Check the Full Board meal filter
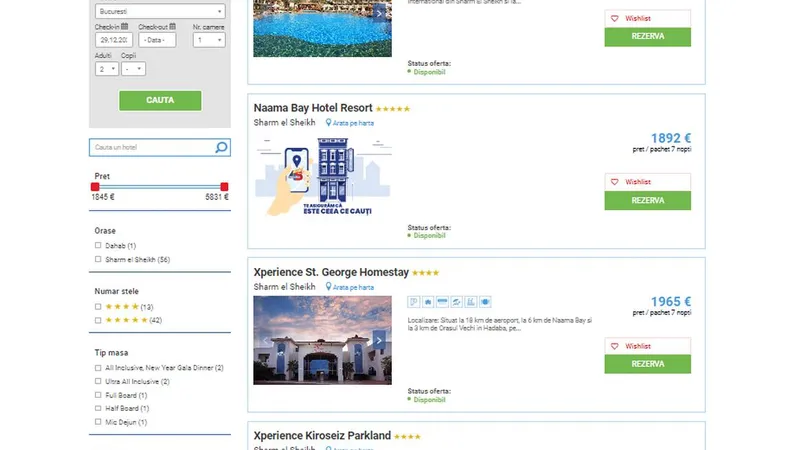This screenshot has width=800, height=450. 98,395
